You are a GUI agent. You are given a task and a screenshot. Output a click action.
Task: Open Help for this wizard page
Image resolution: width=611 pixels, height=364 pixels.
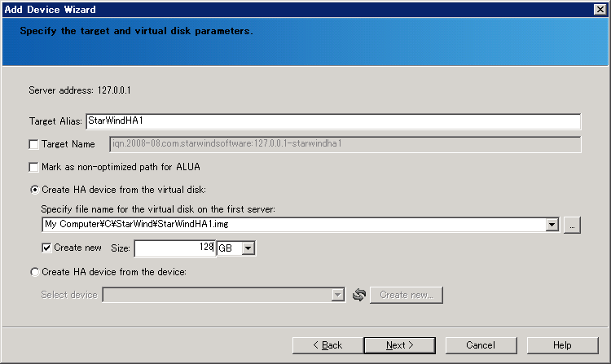pyautogui.click(x=562, y=345)
